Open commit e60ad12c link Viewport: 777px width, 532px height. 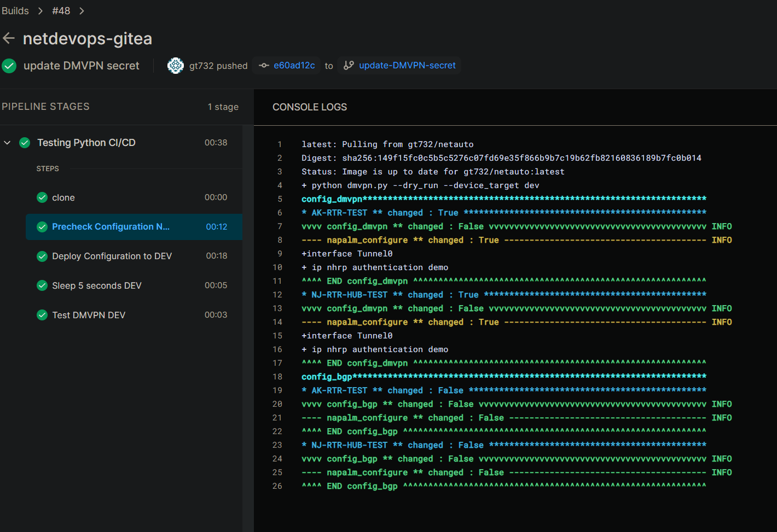294,66
